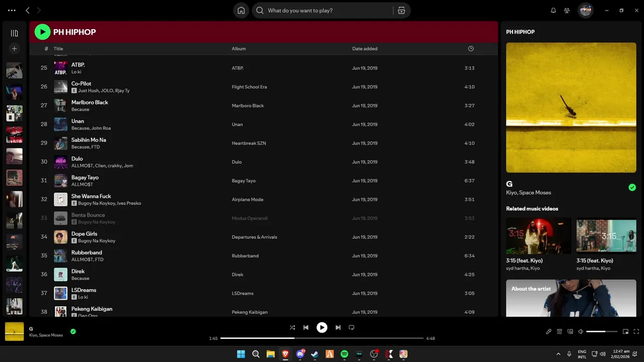Open PH HIPHOP title in Now Playing panel

520,32
